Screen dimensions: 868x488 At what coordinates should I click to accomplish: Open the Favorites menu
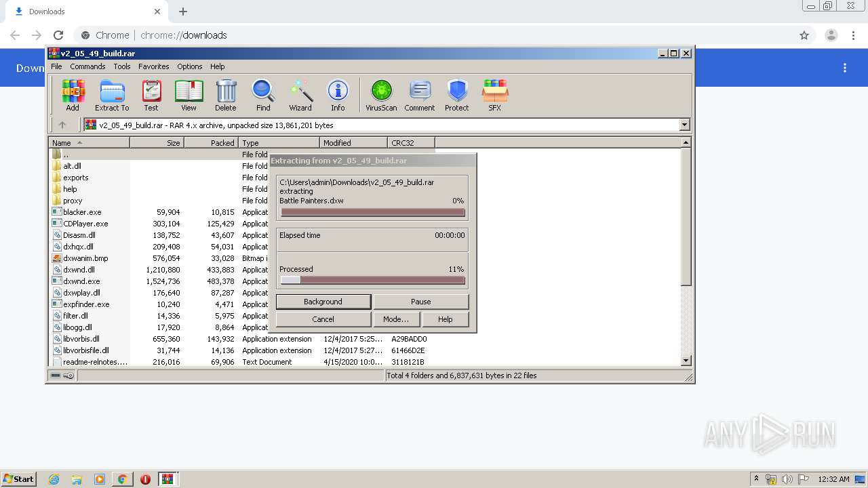154,66
